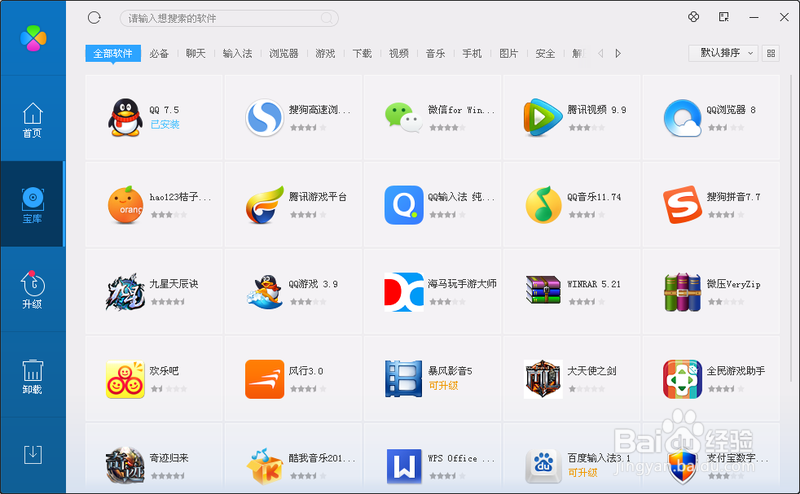
Task: Click the QQ 7.5 penguin icon
Action: [x=125, y=117]
